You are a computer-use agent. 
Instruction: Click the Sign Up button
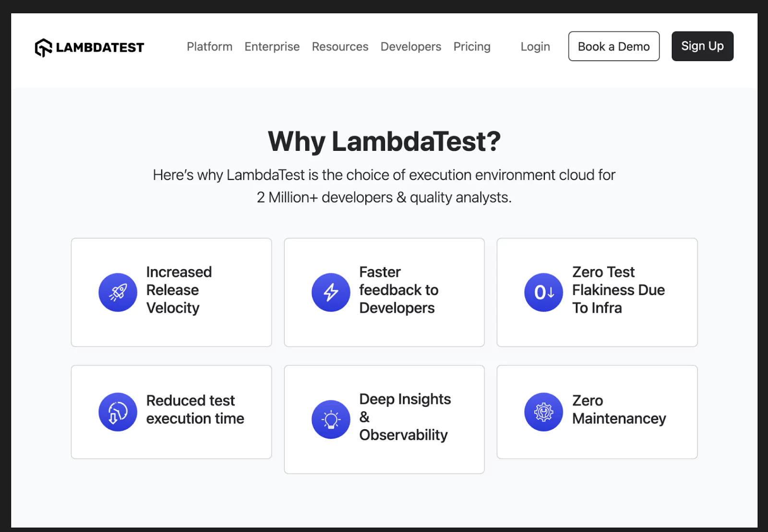[702, 46]
